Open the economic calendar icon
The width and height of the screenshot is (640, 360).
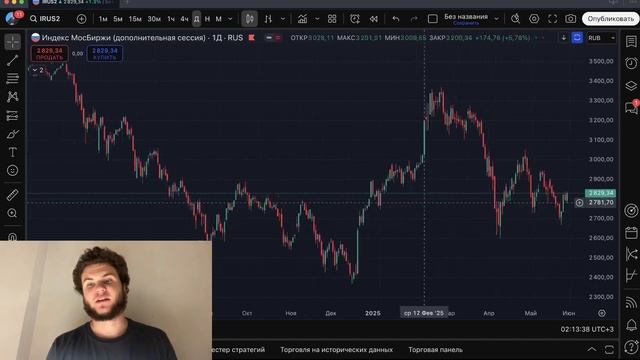(x=631, y=233)
